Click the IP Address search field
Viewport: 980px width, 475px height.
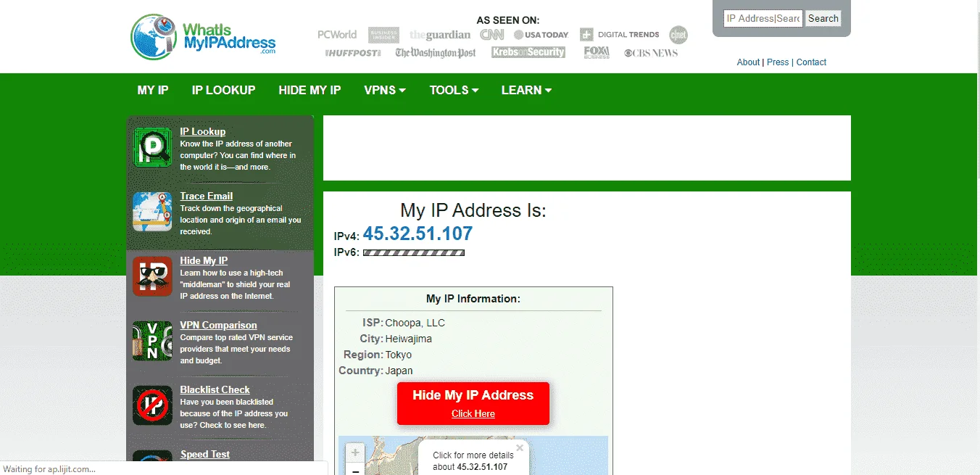pyautogui.click(x=763, y=19)
